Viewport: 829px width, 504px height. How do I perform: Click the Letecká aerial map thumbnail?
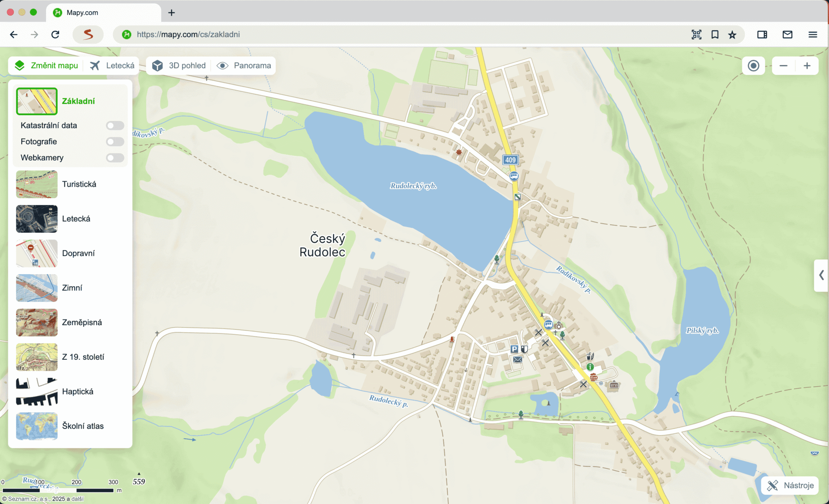pos(37,219)
